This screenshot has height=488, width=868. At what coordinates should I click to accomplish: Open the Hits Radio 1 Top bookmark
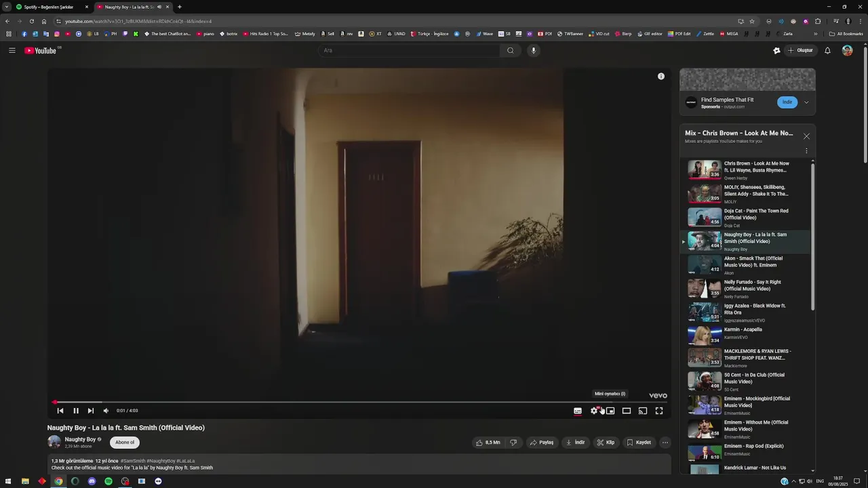(266, 34)
